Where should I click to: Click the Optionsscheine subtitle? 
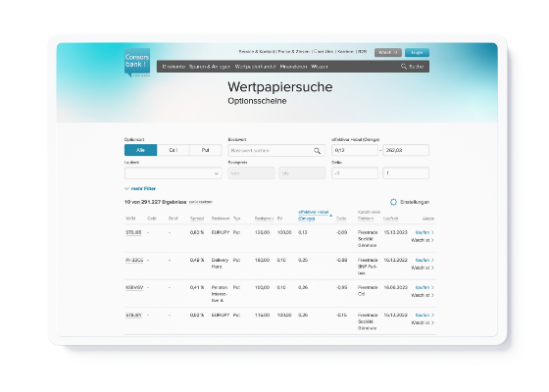click(257, 101)
